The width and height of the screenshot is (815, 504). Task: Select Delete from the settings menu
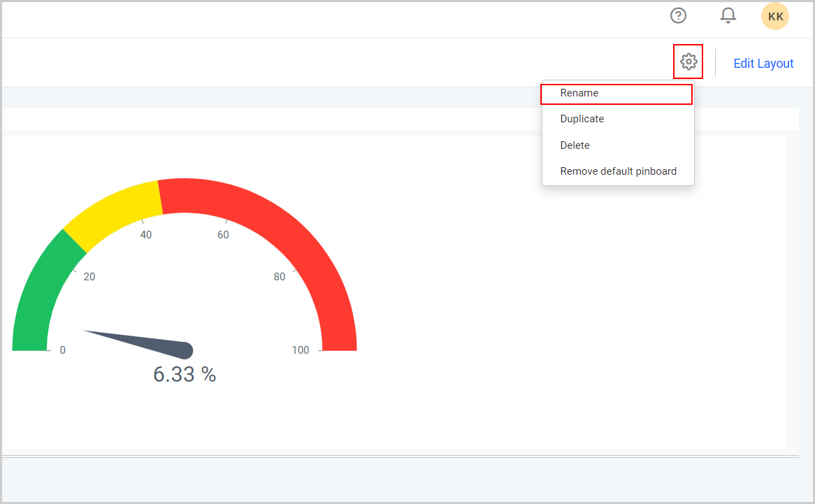pyautogui.click(x=575, y=145)
